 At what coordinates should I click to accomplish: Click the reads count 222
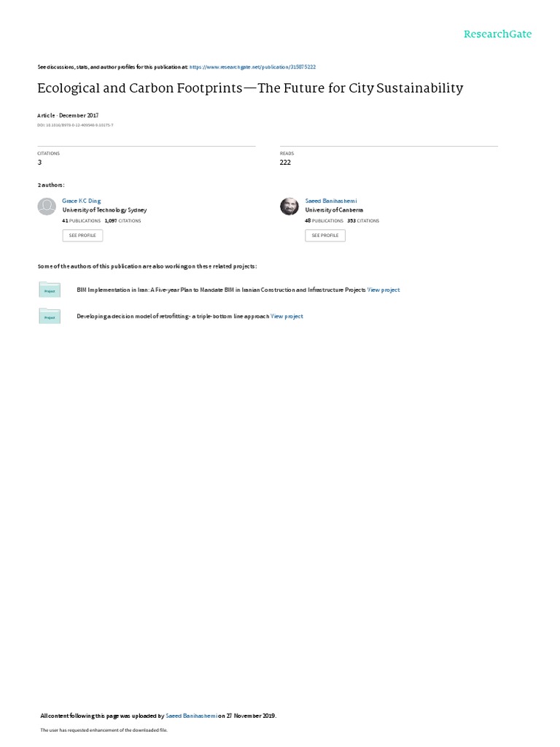285,163
